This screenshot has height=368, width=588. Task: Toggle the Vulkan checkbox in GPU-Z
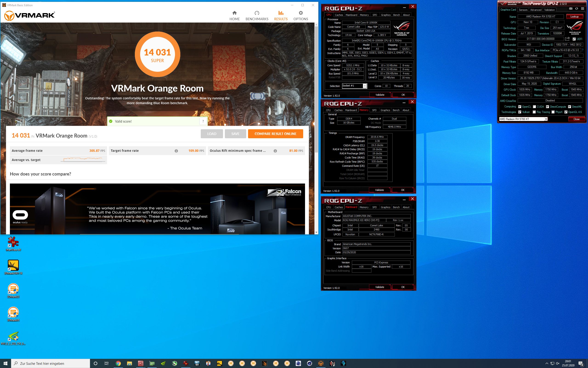(x=520, y=112)
